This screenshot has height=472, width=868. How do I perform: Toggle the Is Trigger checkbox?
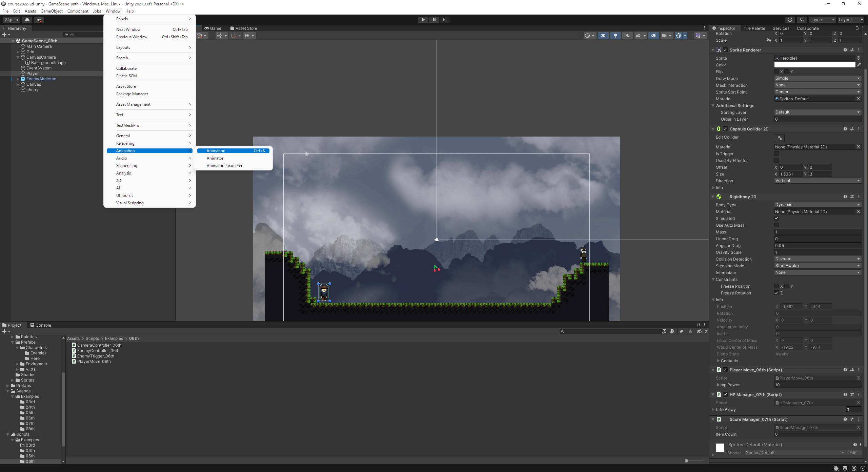[x=776, y=154]
